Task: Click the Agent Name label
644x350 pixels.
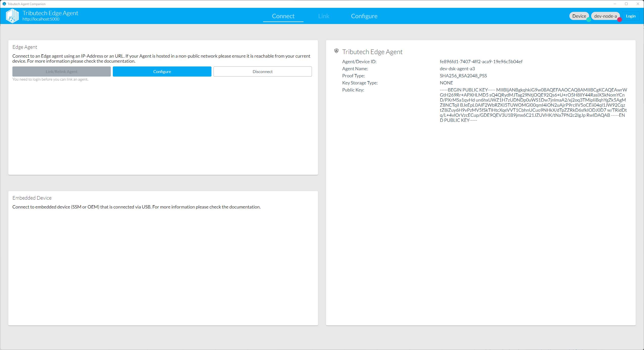Action: pyautogui.click(x=355, y=68)
